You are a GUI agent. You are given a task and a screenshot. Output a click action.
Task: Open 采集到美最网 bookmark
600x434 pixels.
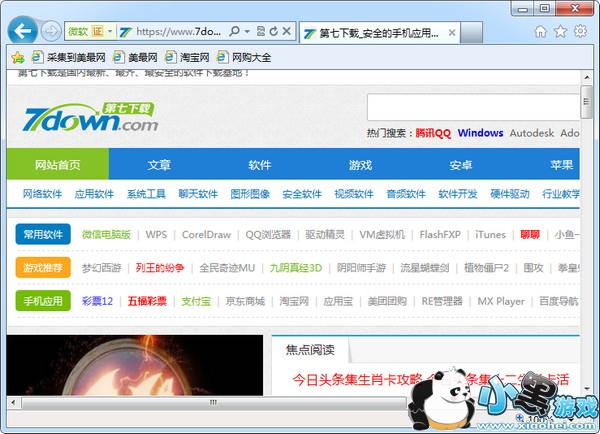[68, 58]
